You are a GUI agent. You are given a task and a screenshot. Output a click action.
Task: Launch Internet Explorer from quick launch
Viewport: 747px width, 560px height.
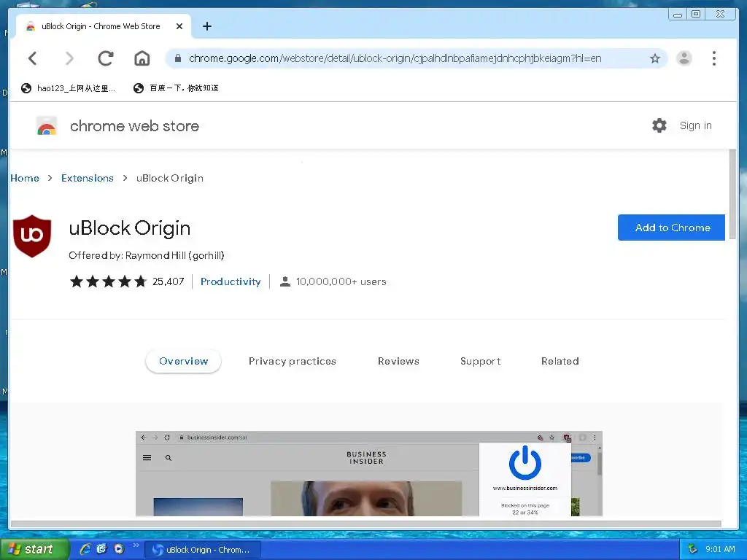[x=85, y=549]
